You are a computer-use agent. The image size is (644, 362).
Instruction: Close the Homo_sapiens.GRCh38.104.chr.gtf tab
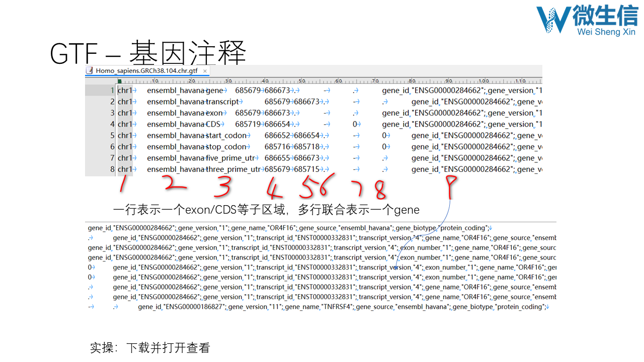click(x=205, y=71)
